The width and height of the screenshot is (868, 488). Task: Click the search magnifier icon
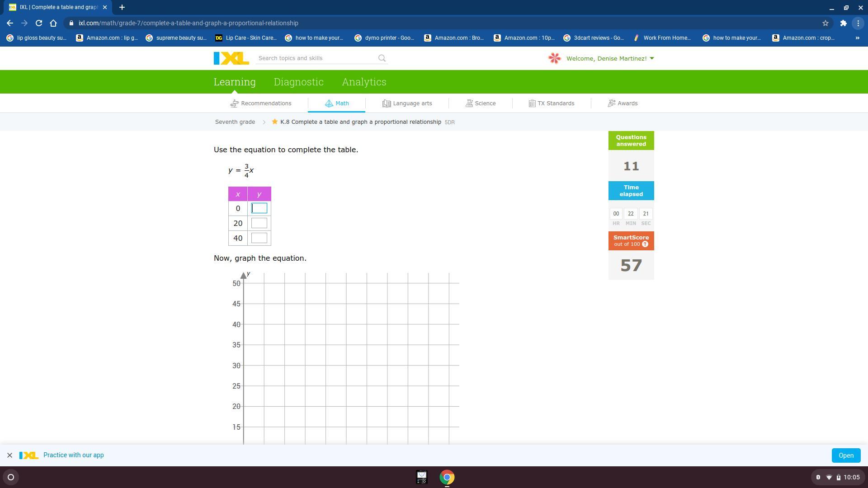point(382,58)
